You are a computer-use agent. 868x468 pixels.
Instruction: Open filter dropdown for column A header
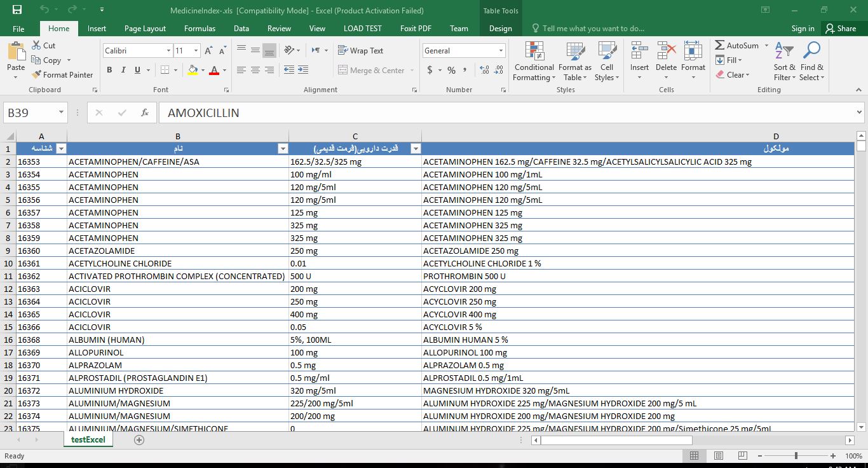click(x=61, y=149)
